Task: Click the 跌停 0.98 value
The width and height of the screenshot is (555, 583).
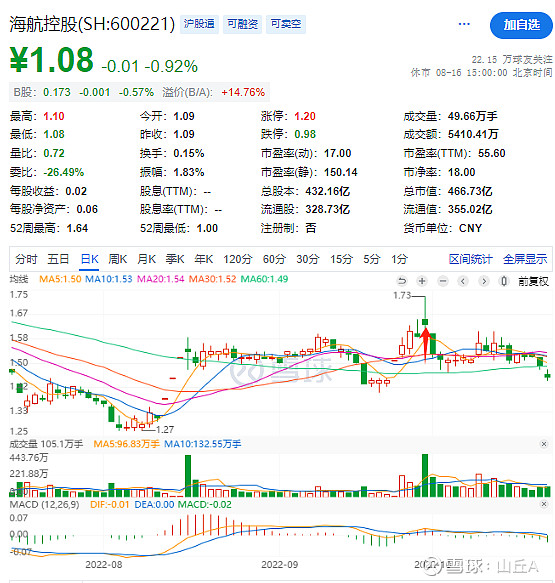Action: 305,134
